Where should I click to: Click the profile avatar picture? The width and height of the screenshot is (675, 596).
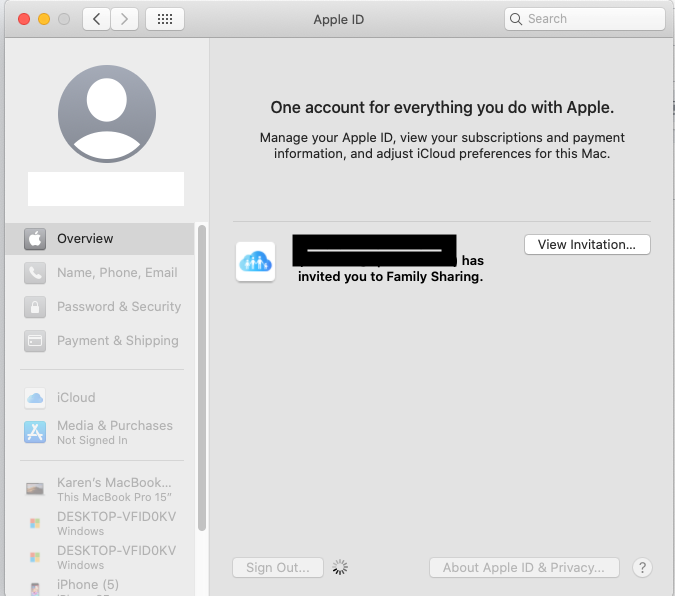click(107, 114)
